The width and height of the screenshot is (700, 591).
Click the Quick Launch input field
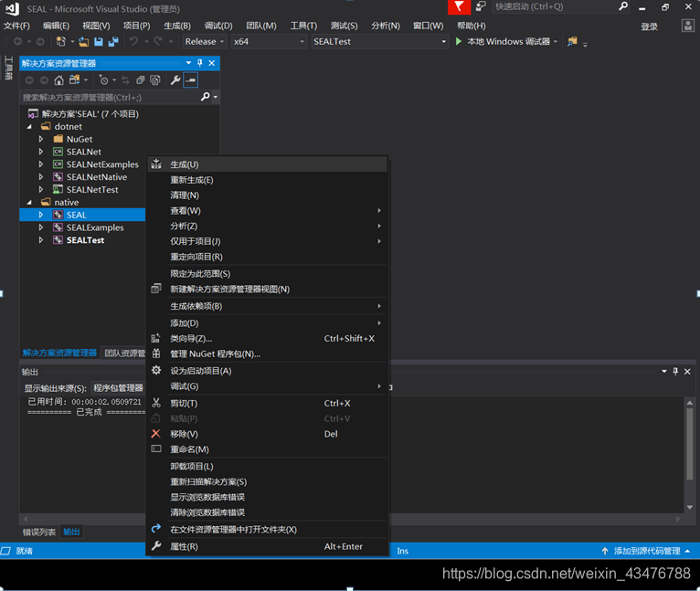[x=555, y=6]
